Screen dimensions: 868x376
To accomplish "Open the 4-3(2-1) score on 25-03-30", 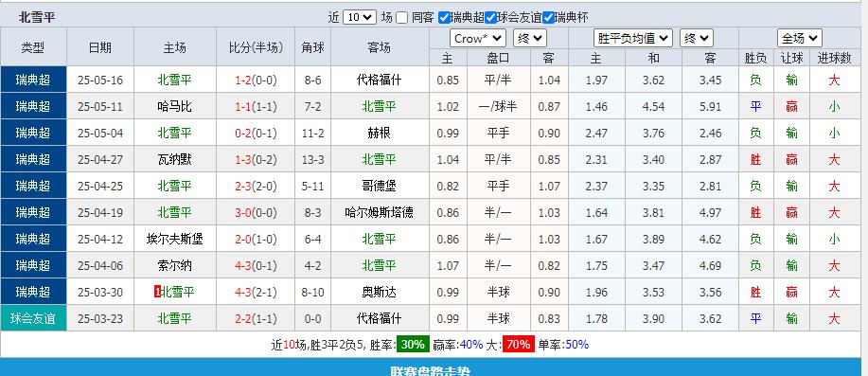I will click(x=256, y=293).
